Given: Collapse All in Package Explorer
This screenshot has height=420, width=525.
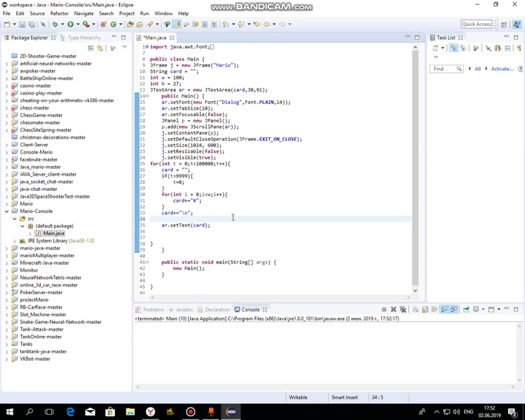Looking at the screenshot, I should (x=91, y=48).
